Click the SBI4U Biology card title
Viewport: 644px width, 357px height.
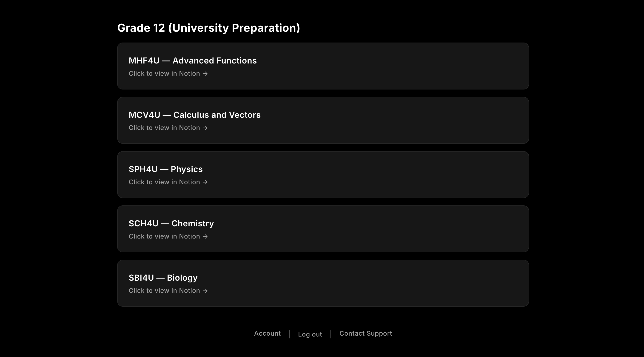pyautogui.click(x=163, y=277)
